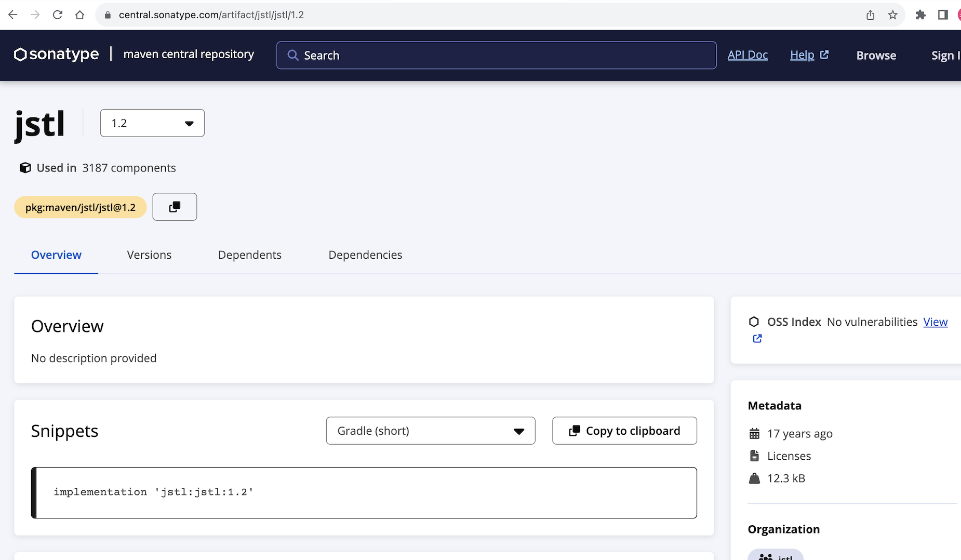Go forward in browser history
Viewport: 961px width, 560px height.
pyautogui.click(x=35, y=15)
